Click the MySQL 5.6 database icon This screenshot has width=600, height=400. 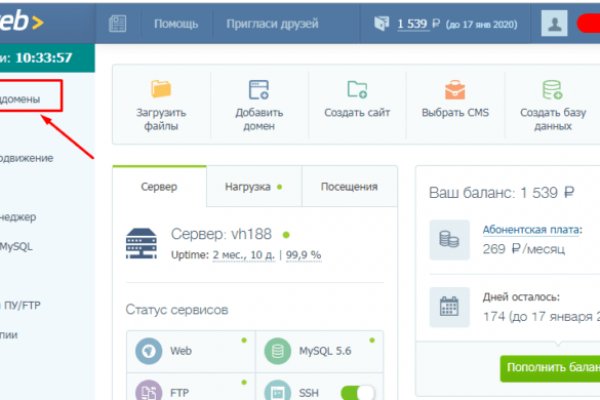tap(277, 352)
